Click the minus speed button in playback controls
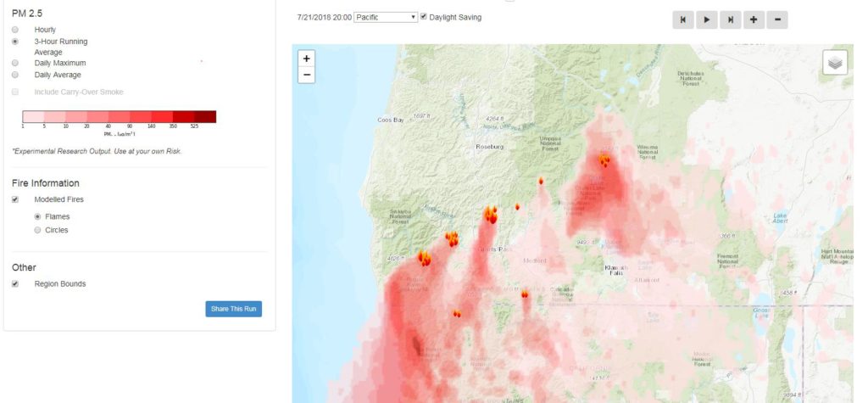The height and width of the screenshot is (403, 868). pyautogui.click(x=776, y=20)
